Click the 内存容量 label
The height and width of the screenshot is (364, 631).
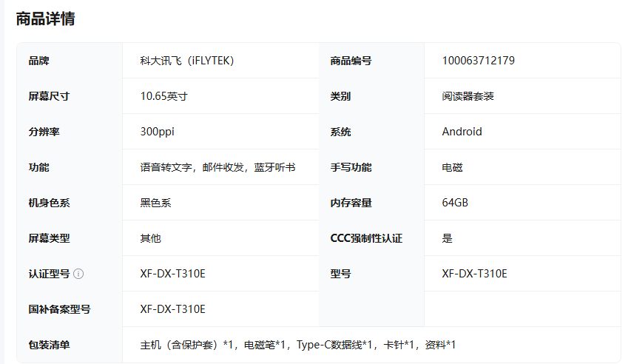[351, 203]
